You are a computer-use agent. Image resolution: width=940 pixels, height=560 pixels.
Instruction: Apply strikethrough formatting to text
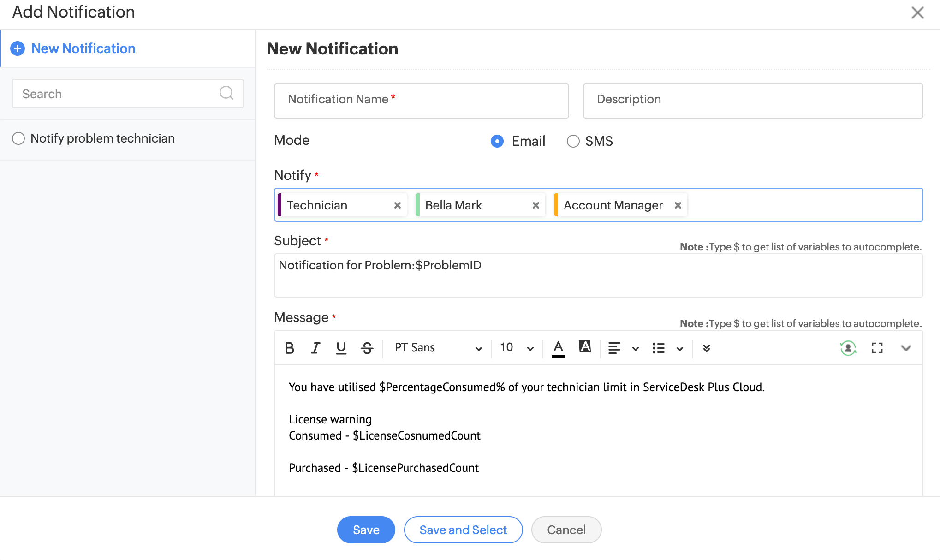pos(367,348)
